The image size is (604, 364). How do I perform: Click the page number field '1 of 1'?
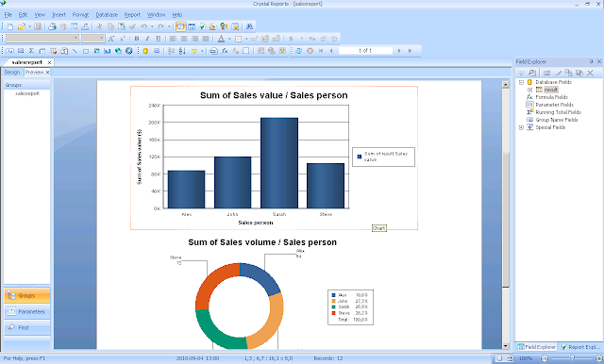(365, 51)
